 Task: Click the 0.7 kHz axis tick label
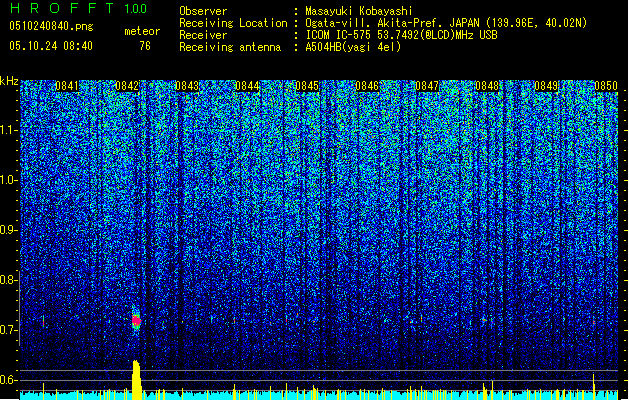[9, 330]
